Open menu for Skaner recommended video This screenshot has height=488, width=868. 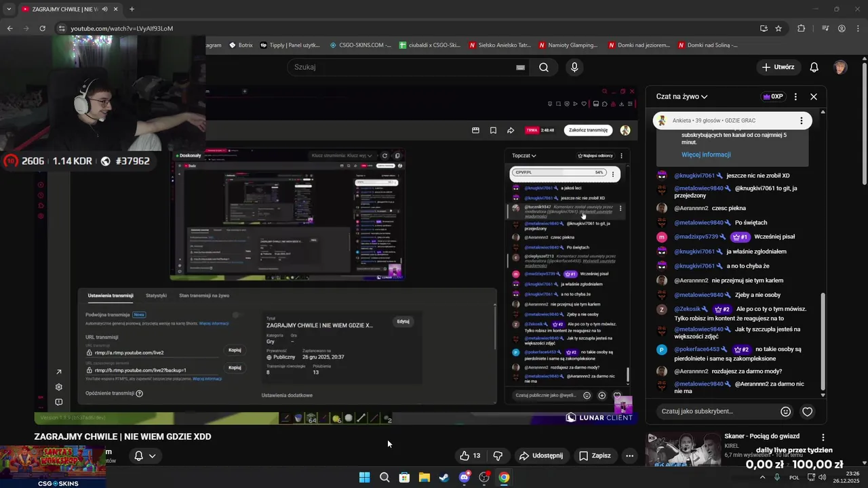(x=823, y=438)
